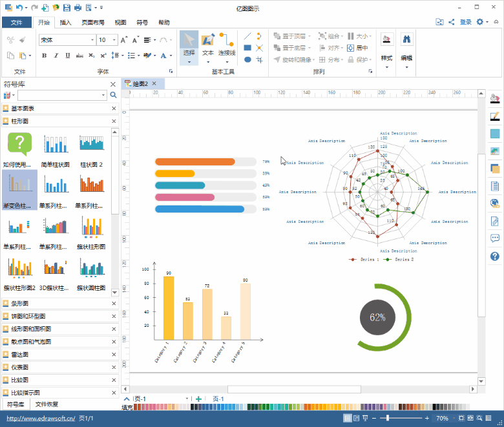Open the help question icon in right sidebar
Screen dimensions: 504x427
(495, 256)
